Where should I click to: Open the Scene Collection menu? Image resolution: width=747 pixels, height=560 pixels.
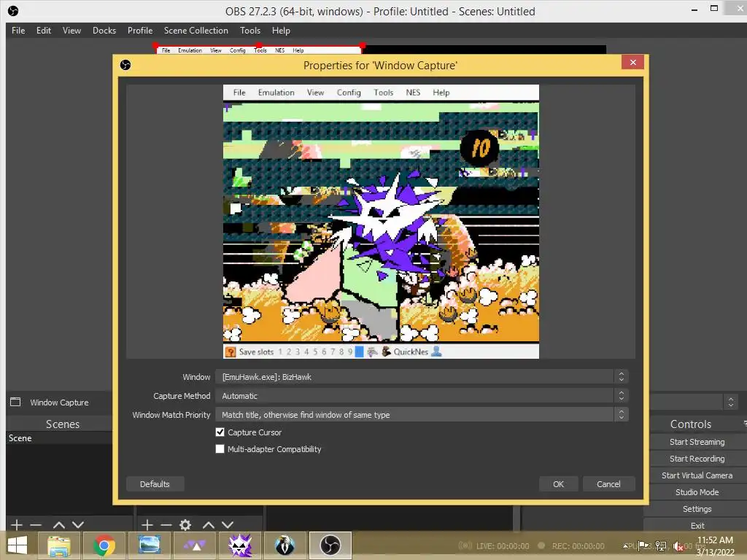click(x=196, y=31)
